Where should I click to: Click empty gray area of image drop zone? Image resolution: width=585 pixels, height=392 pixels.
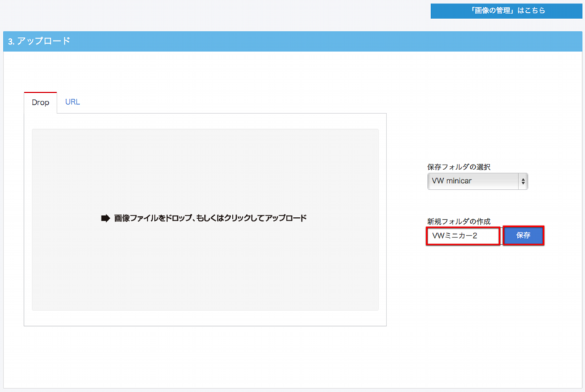206,276
